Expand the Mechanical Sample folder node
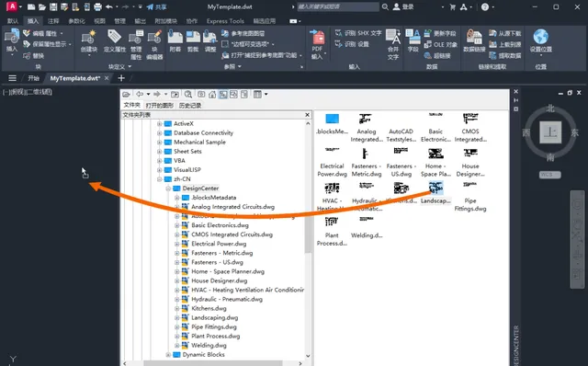 pos(159,143)
